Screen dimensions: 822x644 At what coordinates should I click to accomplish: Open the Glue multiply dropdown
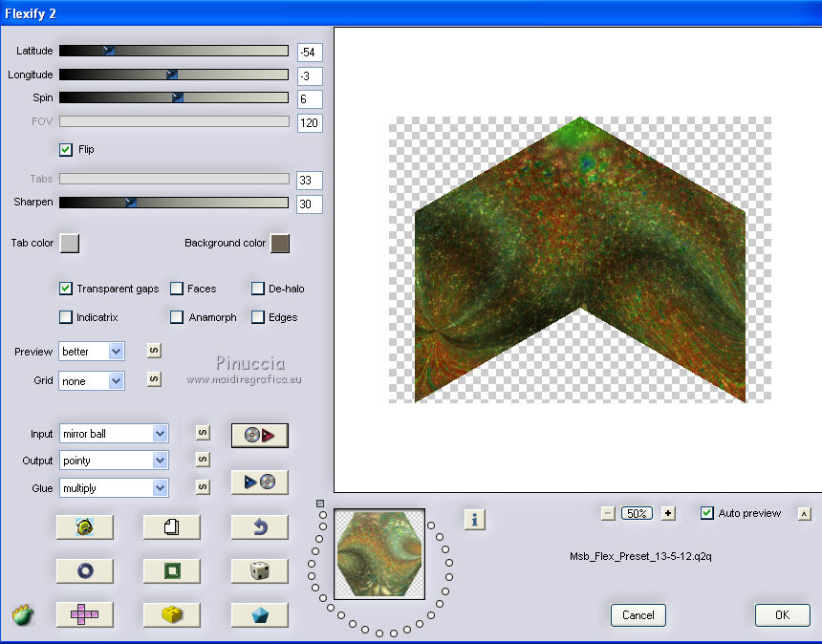(x=114, y=488)
